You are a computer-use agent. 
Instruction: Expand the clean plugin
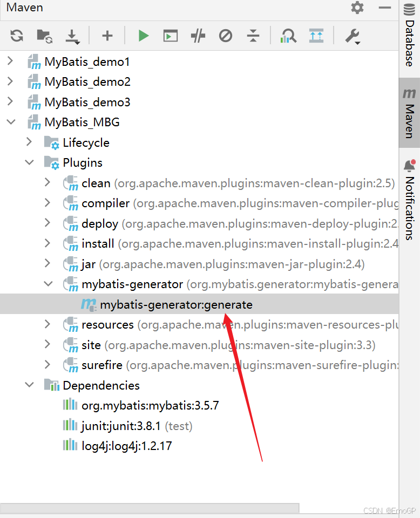[48, 182]
